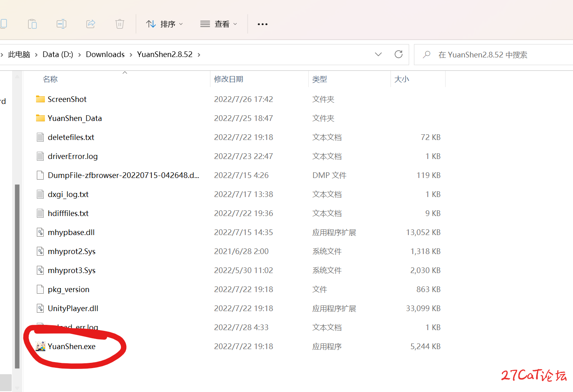Click the DumpFile-zfbrowser-20220715 file name
This screenshot has width=573, height=392.
click(x=123, y=175)
